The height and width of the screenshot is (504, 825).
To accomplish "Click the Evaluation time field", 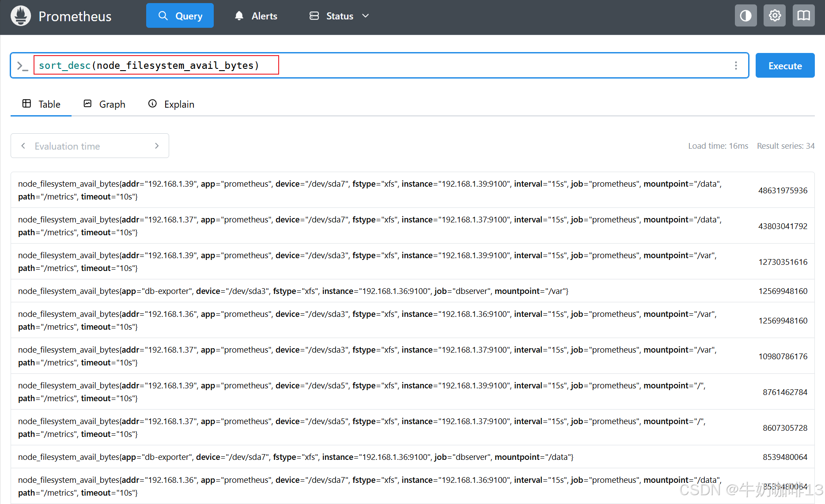I will [x=90, y=146].
